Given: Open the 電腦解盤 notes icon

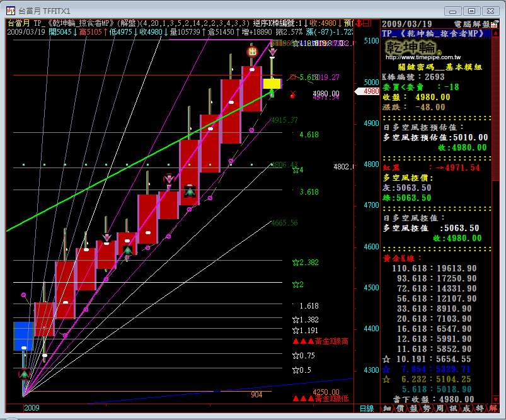Looking at the screenshot, I should 494,24.
